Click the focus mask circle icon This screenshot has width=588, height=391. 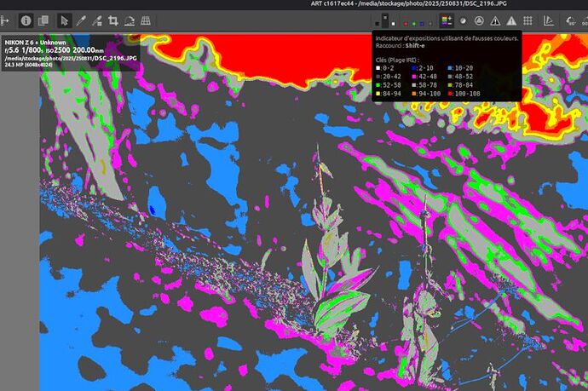tap(479, 20)
